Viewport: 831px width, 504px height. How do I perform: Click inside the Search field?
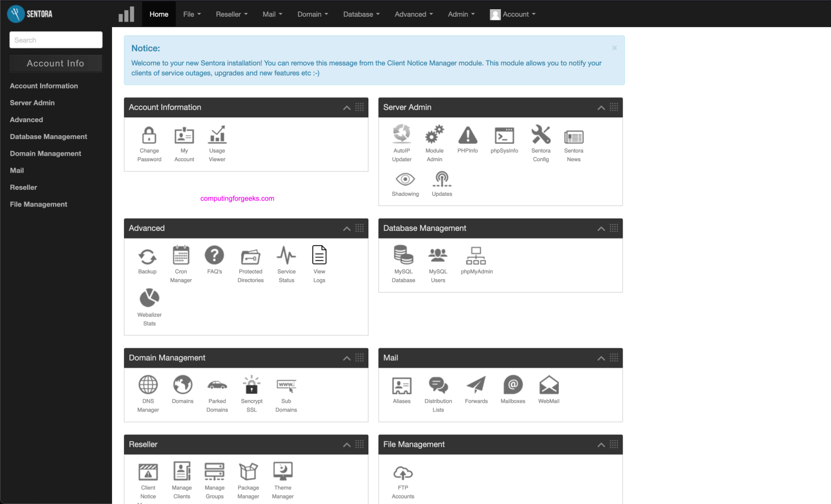pos(56,39)
